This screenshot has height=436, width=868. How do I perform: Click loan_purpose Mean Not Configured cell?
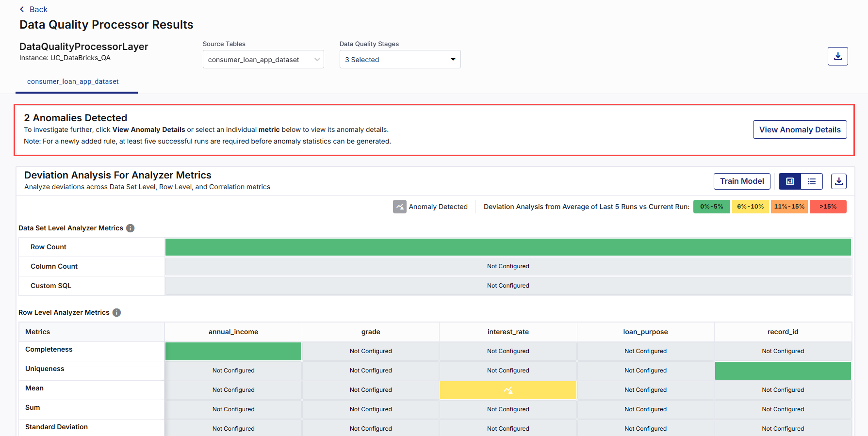(645, 390)
